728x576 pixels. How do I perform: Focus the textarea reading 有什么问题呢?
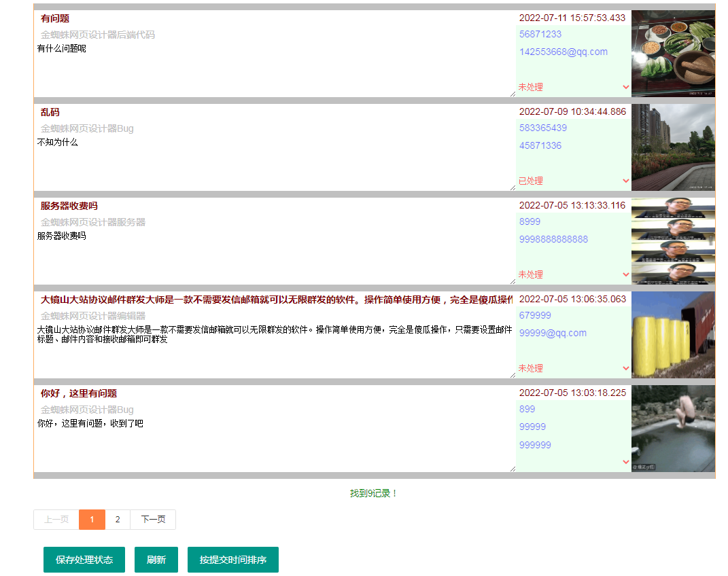coord(275,69)
